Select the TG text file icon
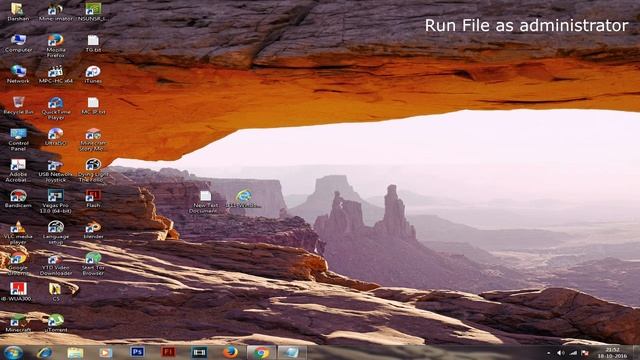This screenshot has width=640, height=360. tap(93, 43)
